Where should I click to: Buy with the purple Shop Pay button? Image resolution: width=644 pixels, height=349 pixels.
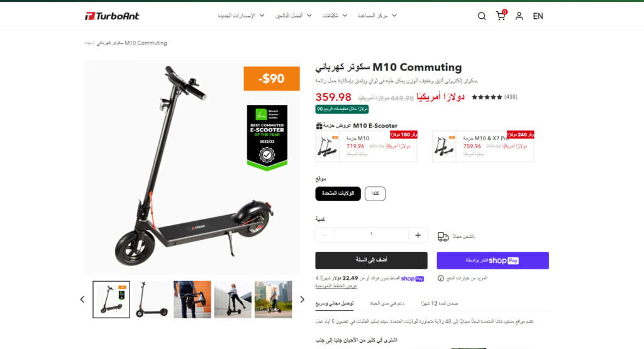(492, 260)
